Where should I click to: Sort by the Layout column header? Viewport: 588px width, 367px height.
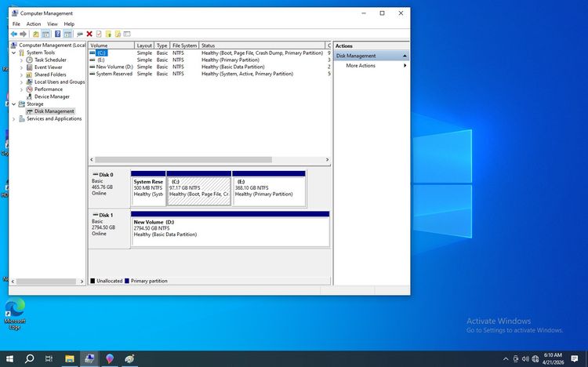point(144,45)
